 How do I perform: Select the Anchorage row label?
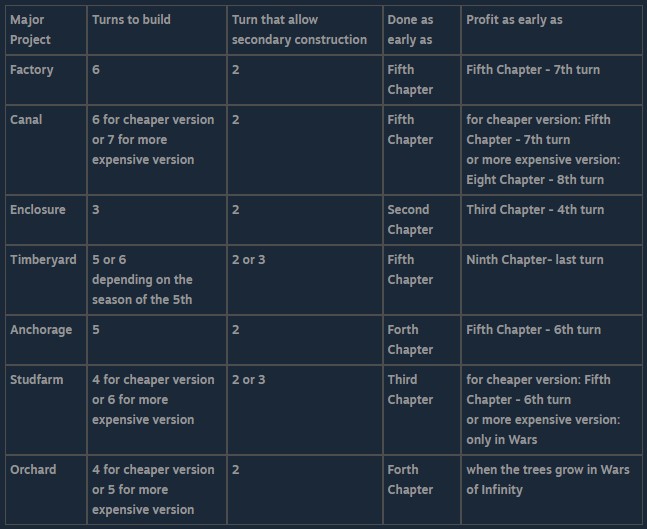[x=41, y=330]
